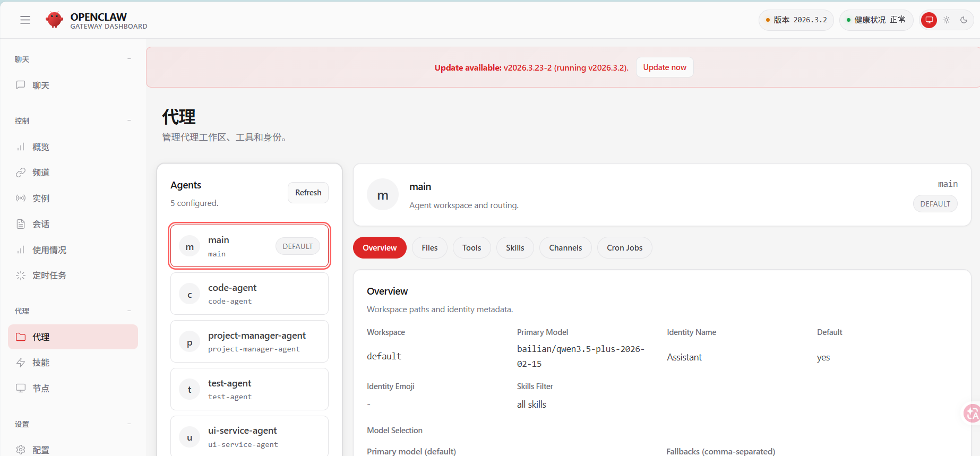980x456 pixels.
Task: Click the workspace value 'default'
Action: coord(384,356)
